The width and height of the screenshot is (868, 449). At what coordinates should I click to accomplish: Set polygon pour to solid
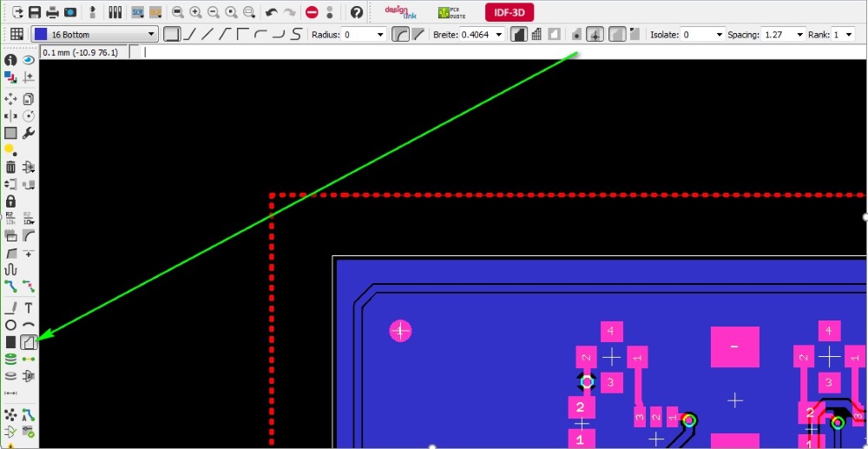point(518,35)
